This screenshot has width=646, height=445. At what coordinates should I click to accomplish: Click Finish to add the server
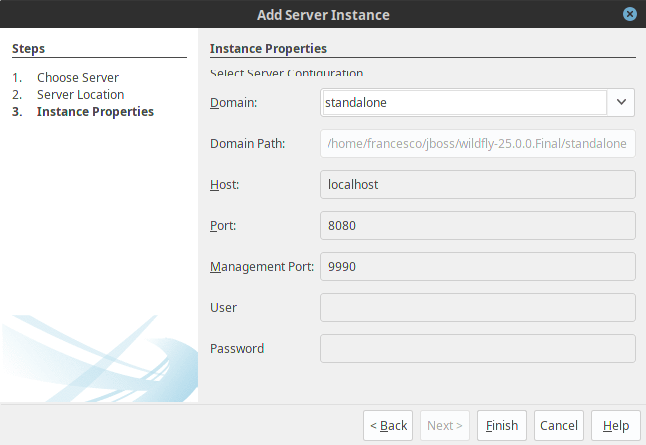502,425
